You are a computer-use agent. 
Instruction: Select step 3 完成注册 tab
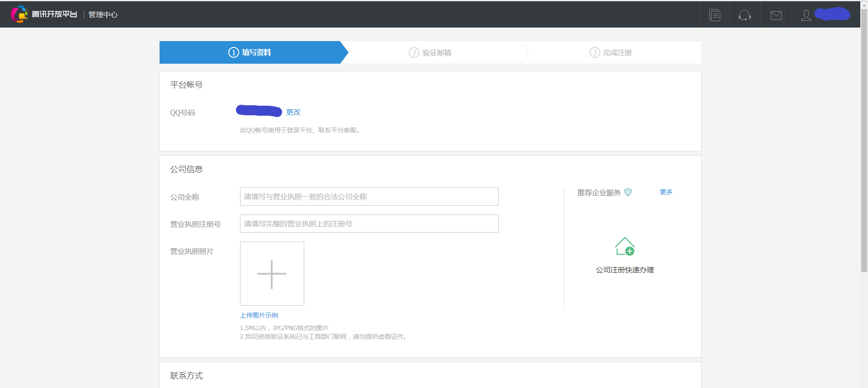[x=611, y=52]
